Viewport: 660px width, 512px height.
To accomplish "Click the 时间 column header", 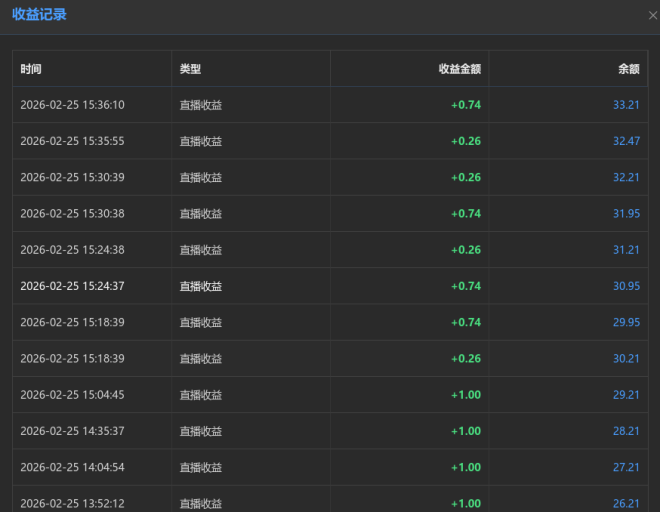I will tap(31, 69).
